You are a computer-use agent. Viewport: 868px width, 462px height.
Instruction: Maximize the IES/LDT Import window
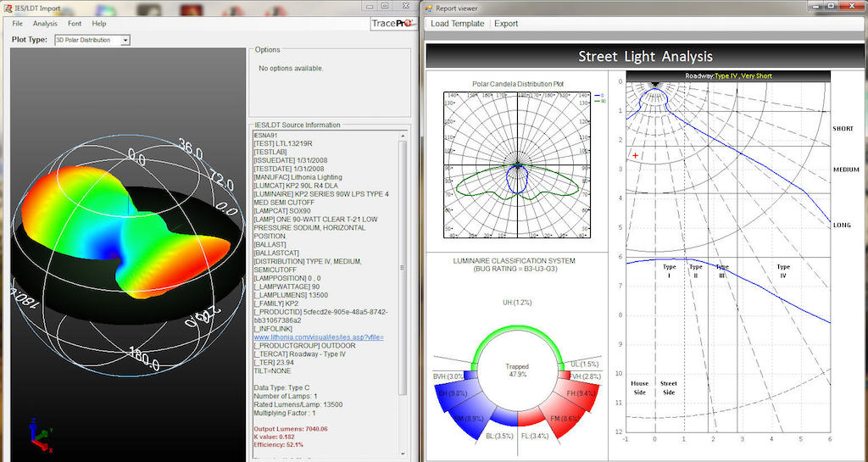[383, 6]
